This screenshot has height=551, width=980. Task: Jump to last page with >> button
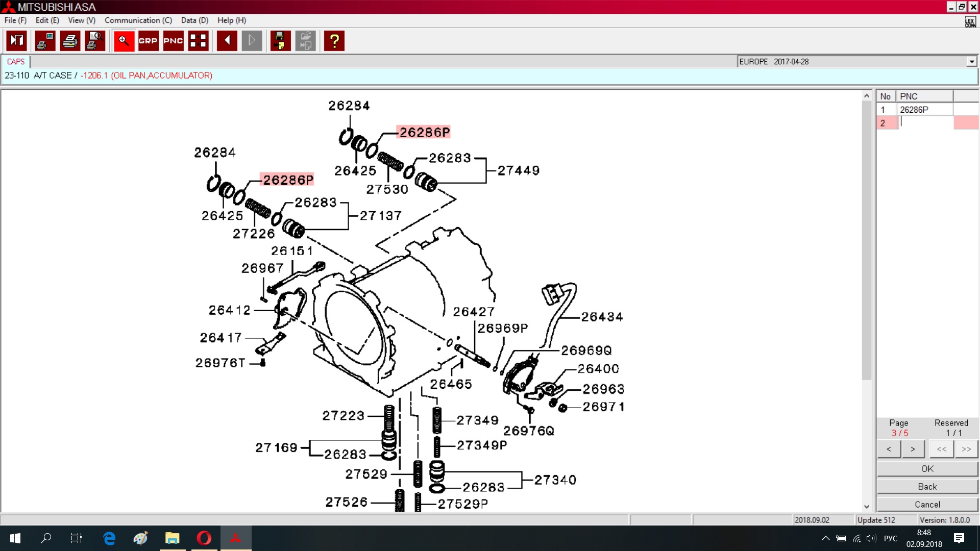[966, 449]
